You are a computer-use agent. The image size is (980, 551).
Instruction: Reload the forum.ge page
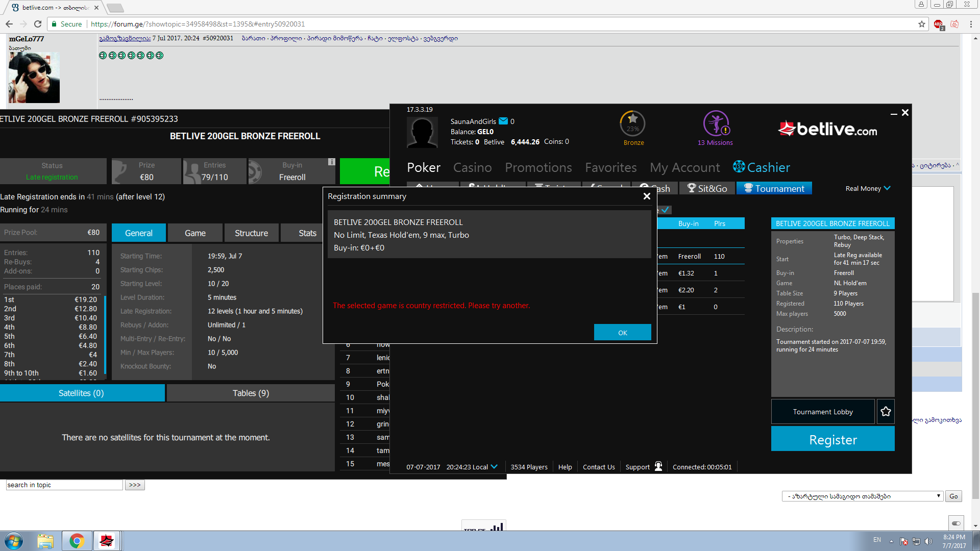click(x=38, y=24)
